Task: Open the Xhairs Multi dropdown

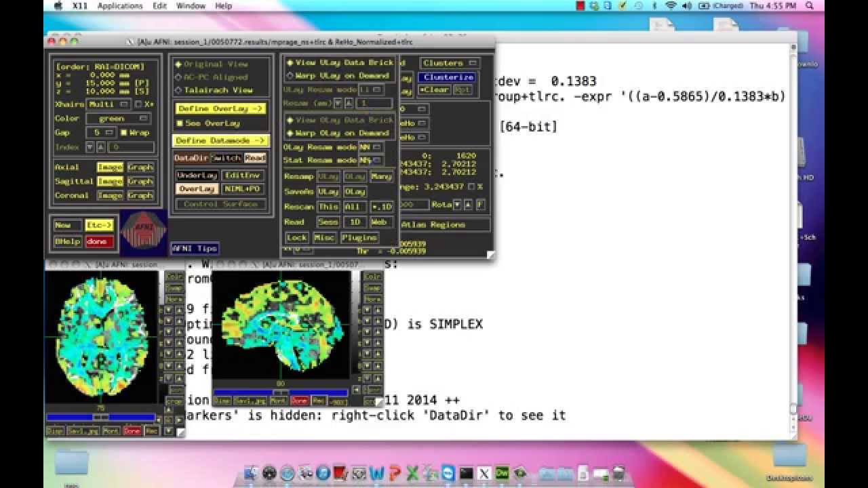Action: pos(109,104)
